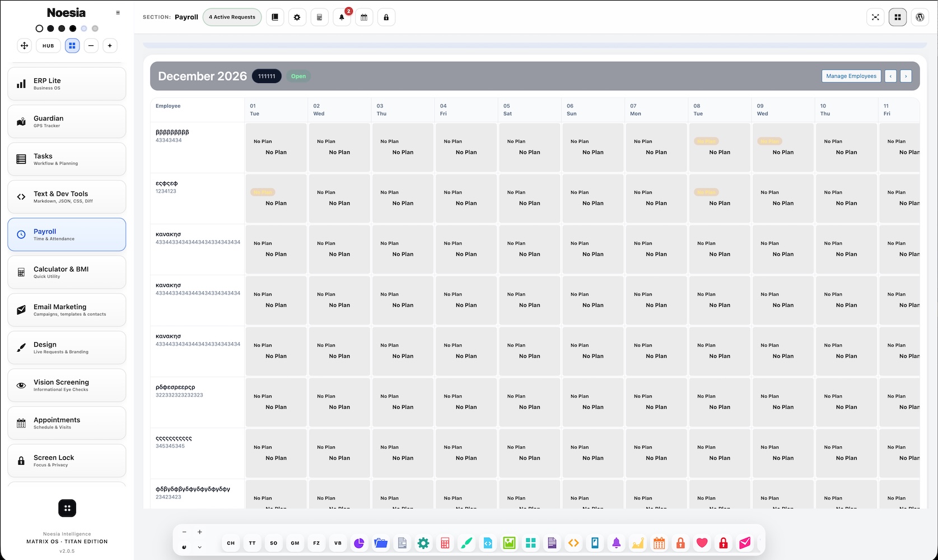Image resolution: width=938 pixels, height=560 pixels.
Task: Click the fullscreen expand icon top right
Action: coord(875,17)
